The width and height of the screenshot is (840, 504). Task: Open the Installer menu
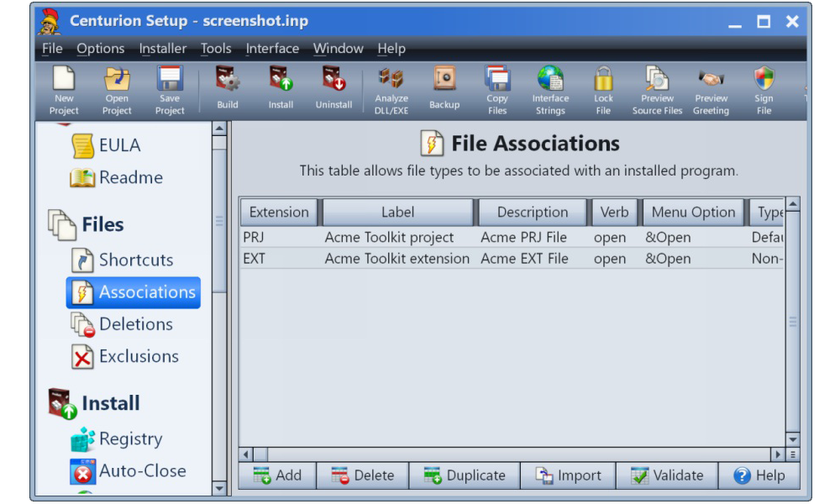163,49
